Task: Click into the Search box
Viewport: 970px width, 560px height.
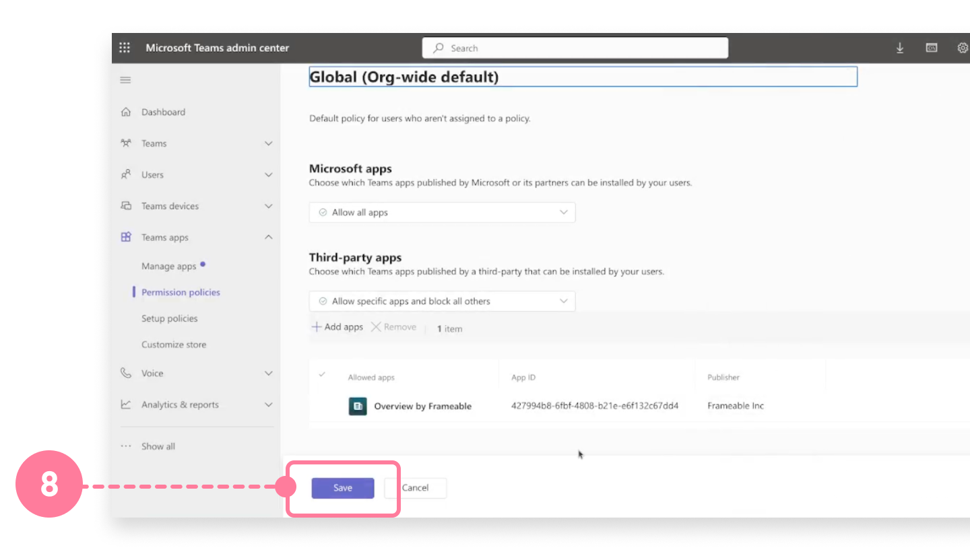Action: click(x=575, y=48)
